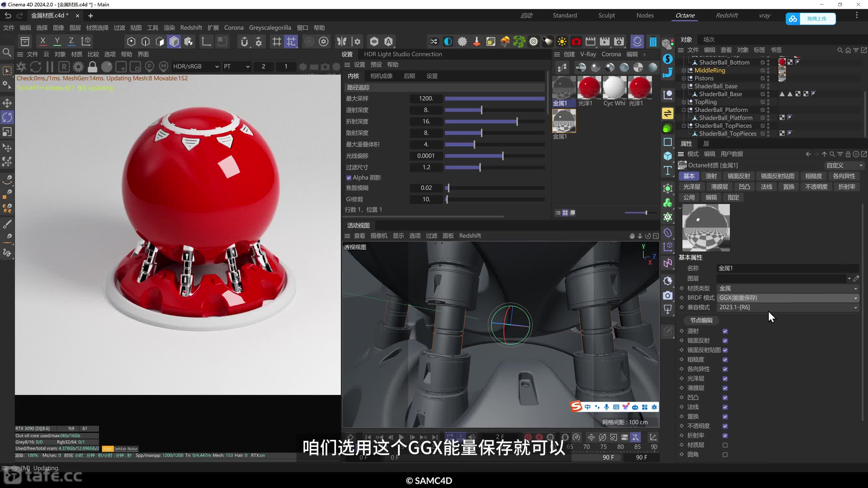Click the play button in timeline

401,437
